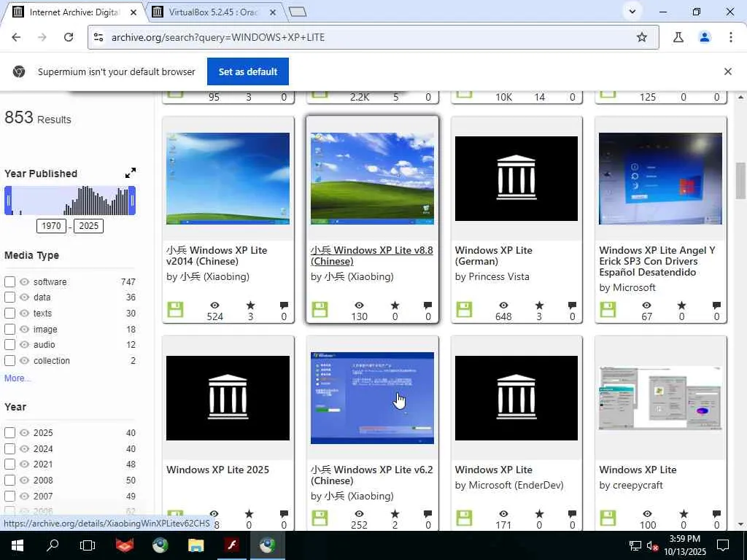
Task: Open Windows XP Lite (German) title
Action: [x=494, y=256]
